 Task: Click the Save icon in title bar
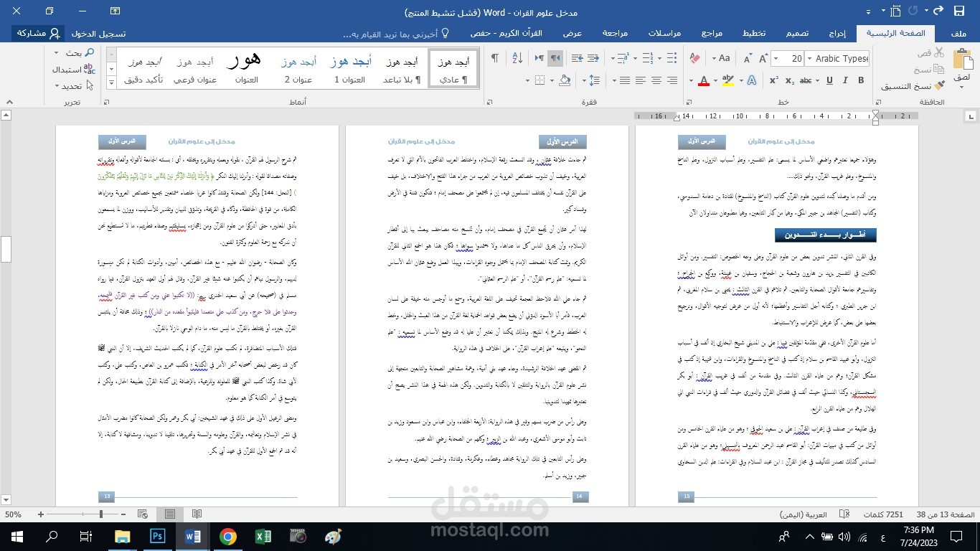click(959, 11)
